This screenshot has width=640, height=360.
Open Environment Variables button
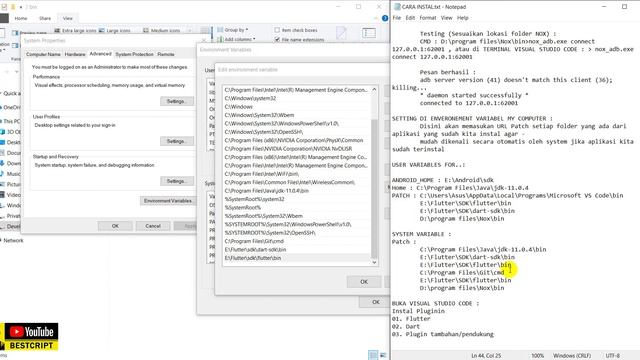point(168,201)
